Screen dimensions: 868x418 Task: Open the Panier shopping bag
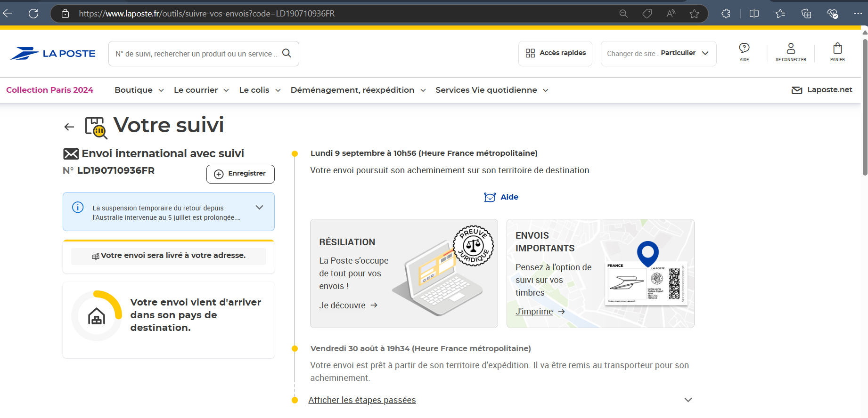click(x=837, y=52)
